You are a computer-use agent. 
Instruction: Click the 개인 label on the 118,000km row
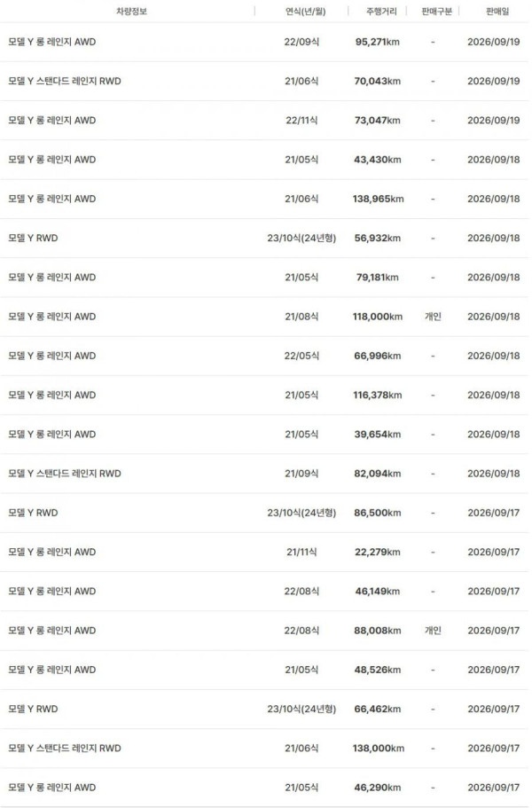(x=433, y=317)
